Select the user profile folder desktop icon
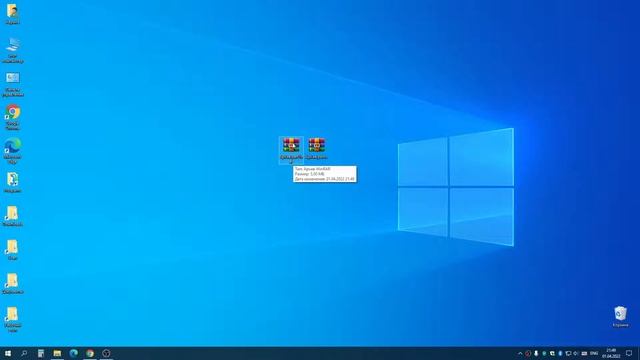Image resolution: width=640 pixels, height=360 pixels. [x=12, y=14]
